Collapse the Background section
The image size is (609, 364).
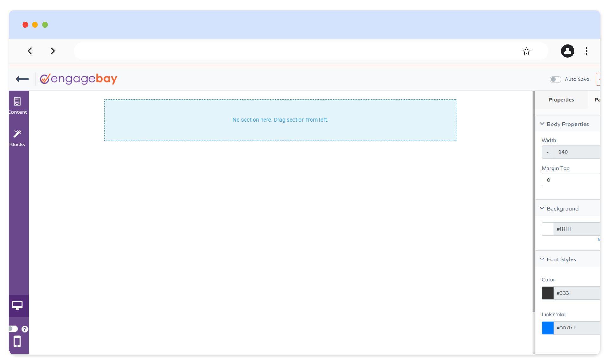[542, 208]
